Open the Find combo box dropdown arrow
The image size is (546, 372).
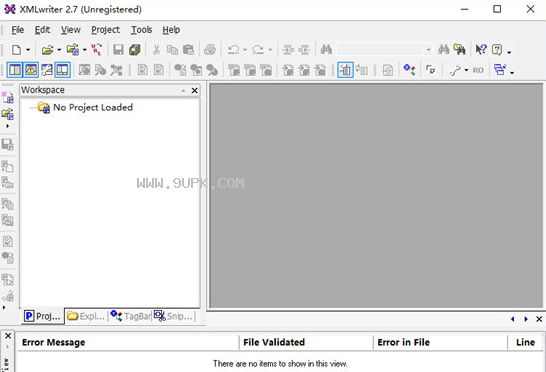(x=428, y=50)
